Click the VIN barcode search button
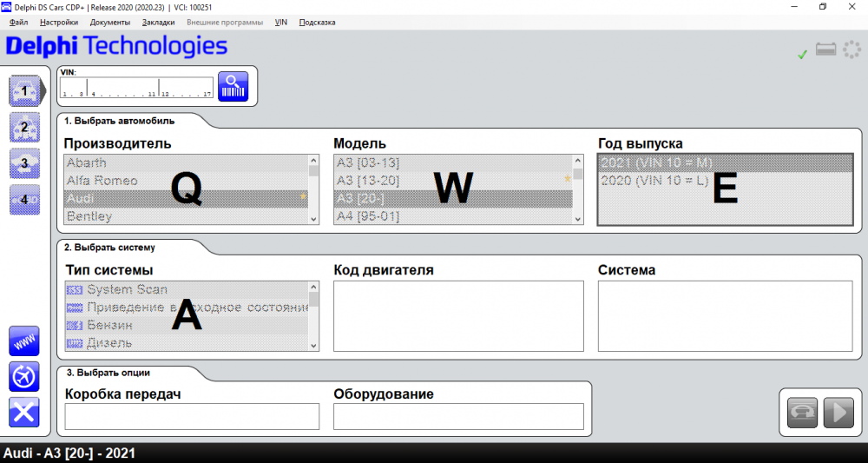The width and height of the screenshot is (868, 463). point(233,86)
